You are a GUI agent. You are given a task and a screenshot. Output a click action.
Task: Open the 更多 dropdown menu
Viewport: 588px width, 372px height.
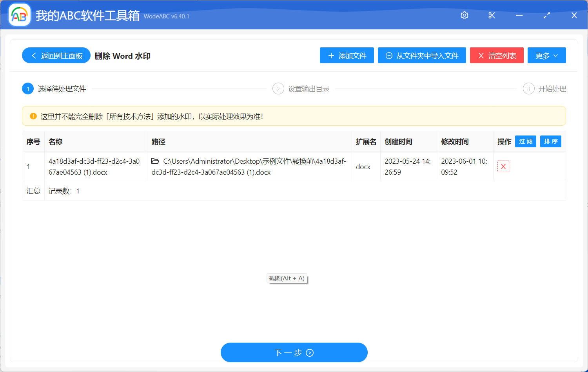(546, 55)
